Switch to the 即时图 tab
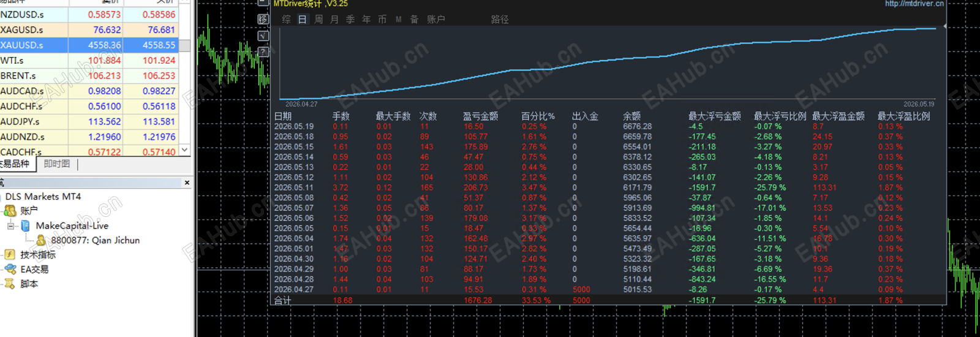The image size is (980, 337). [57, 164]
